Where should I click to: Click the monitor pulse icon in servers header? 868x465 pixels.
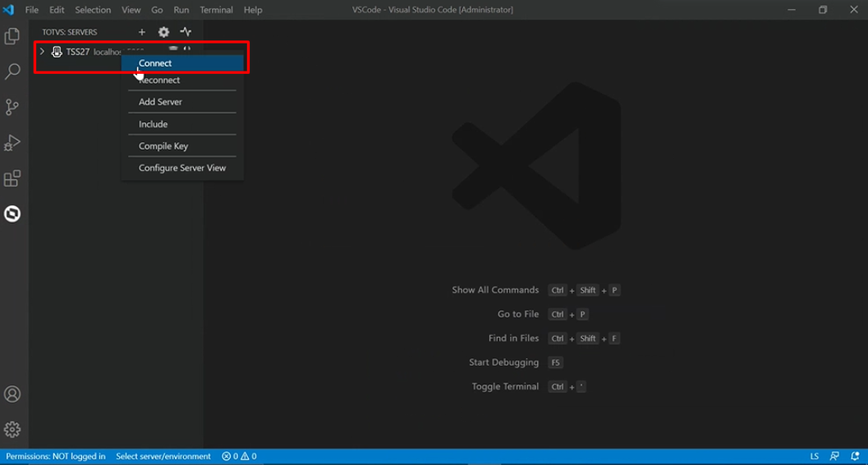point(186,32)
